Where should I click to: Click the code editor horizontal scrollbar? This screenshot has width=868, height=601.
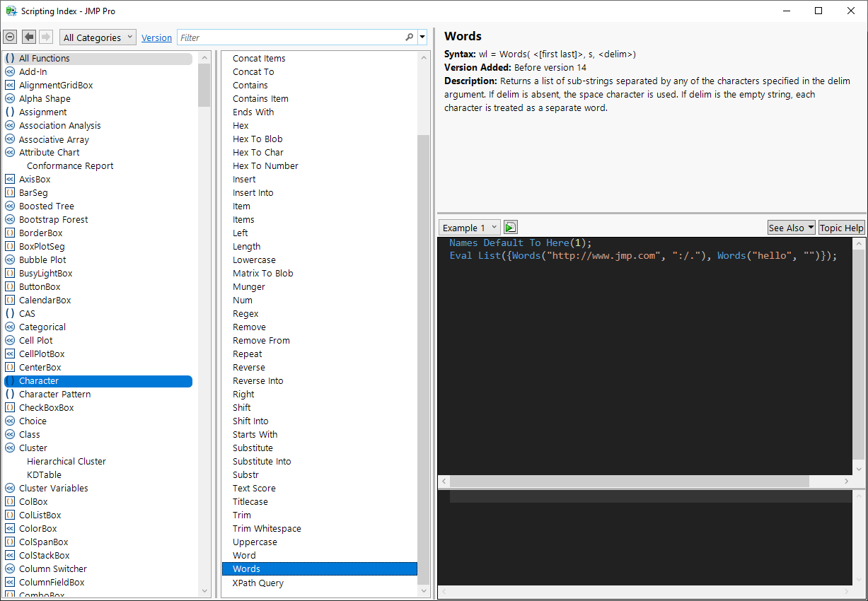[x=628, y=482]
